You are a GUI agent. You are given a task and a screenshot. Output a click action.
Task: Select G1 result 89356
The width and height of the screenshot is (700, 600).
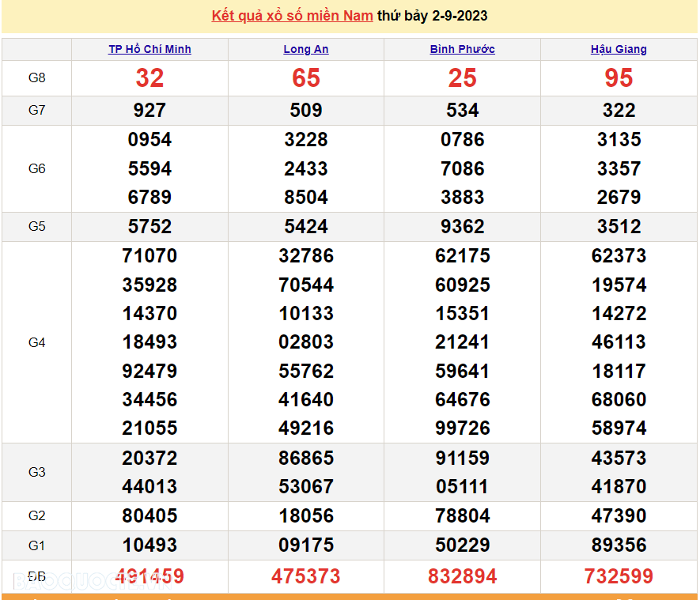point(619,545)
